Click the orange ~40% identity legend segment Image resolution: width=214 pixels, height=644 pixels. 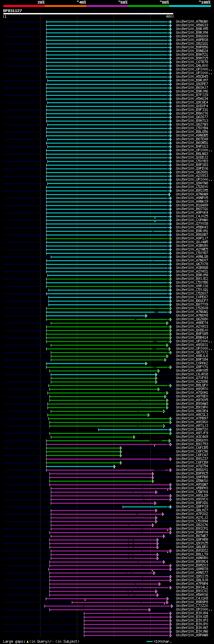pos(65,6)
